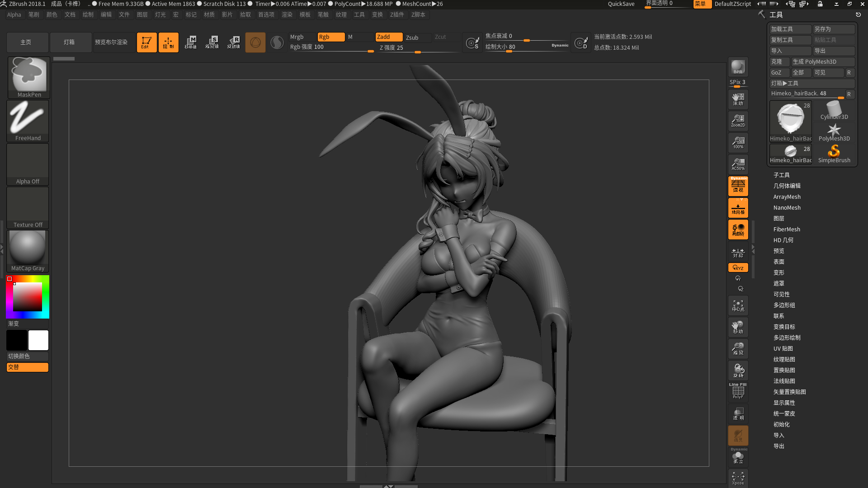Click the Xpose icon
The width and height of the screenshot is (868, 488).
click(x=738, y=478)
